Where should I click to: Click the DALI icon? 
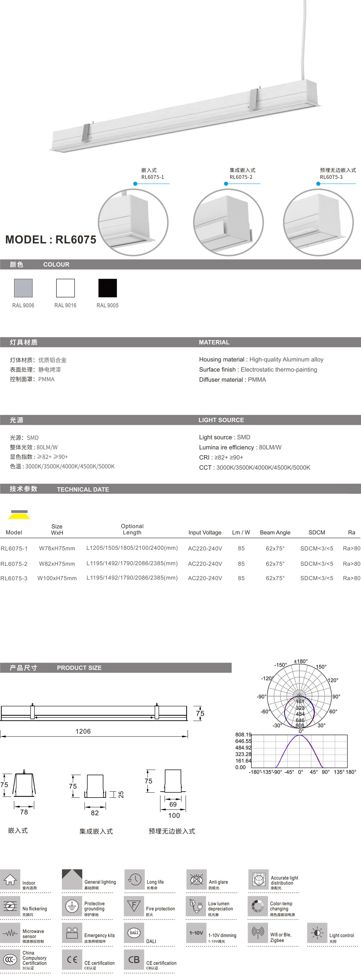134,933
